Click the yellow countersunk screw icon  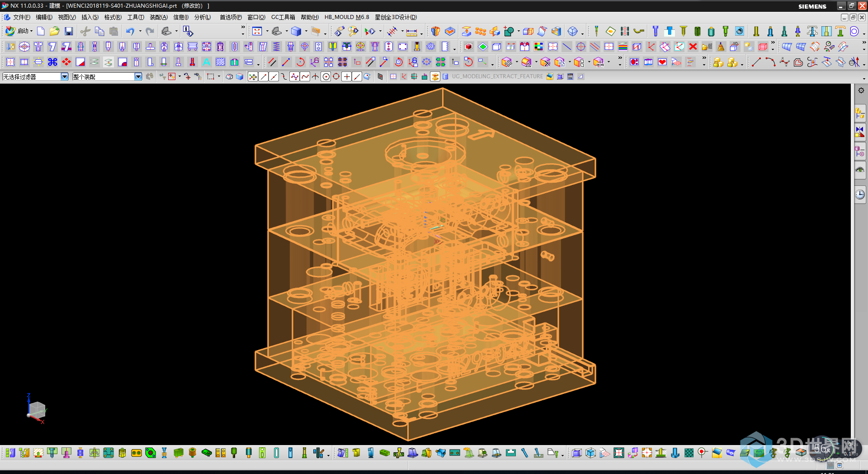[684, 31]
